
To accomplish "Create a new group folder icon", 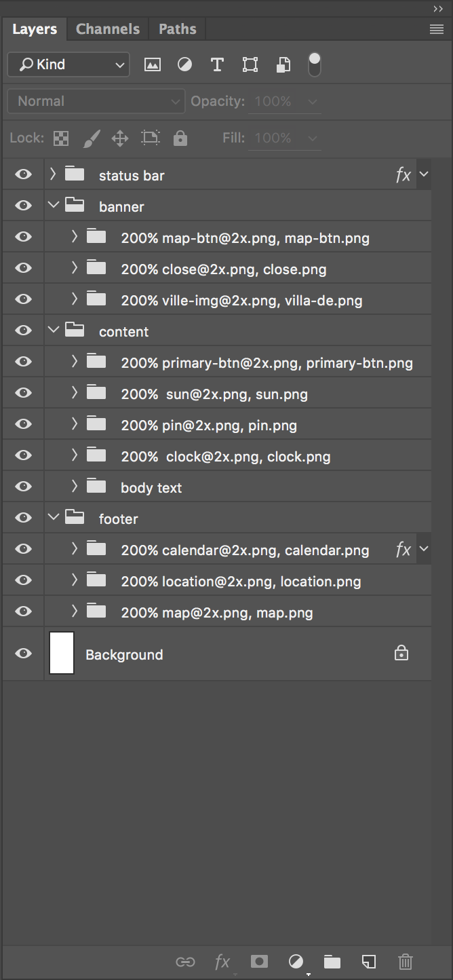I will coord(332,961).
